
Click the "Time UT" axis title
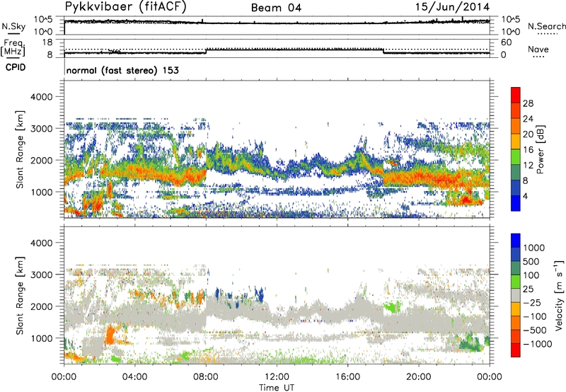(277, 388)
